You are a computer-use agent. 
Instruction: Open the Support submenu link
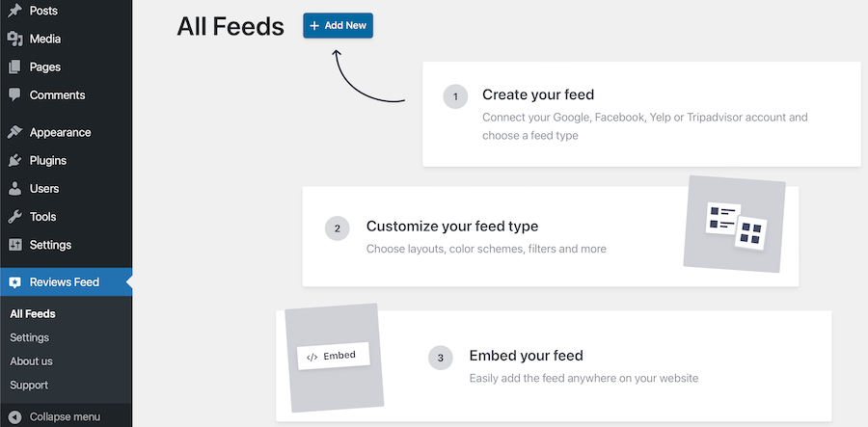click(x=30, y=386)
